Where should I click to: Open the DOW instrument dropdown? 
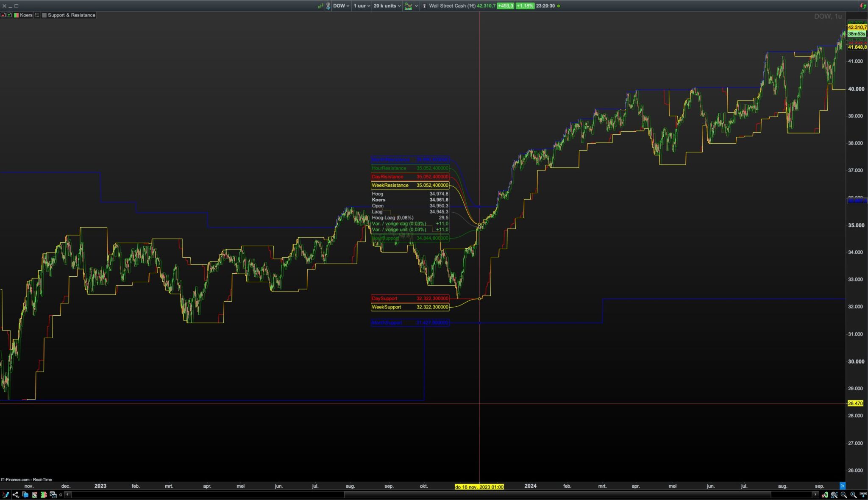pyautogui.click(x=341, y=6)
